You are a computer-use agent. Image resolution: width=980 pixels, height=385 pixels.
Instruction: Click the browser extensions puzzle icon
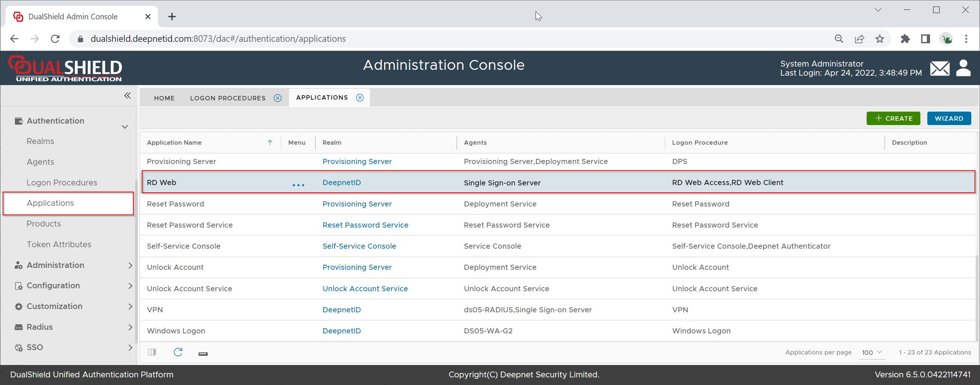click(905, 39)
